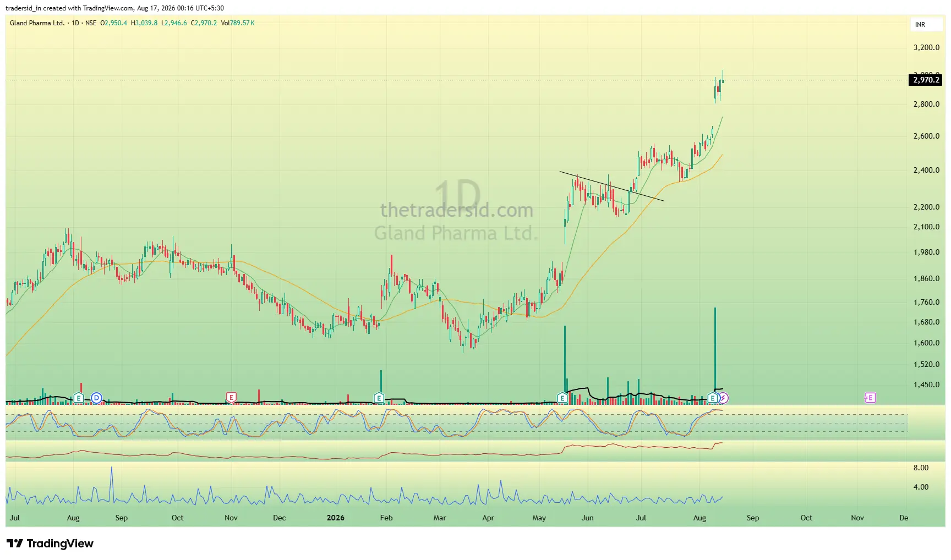Viewport: 951px width, 560px height.
Task: Click the 4.00 label on the bottom indicator scale
Action: (921, 487)
